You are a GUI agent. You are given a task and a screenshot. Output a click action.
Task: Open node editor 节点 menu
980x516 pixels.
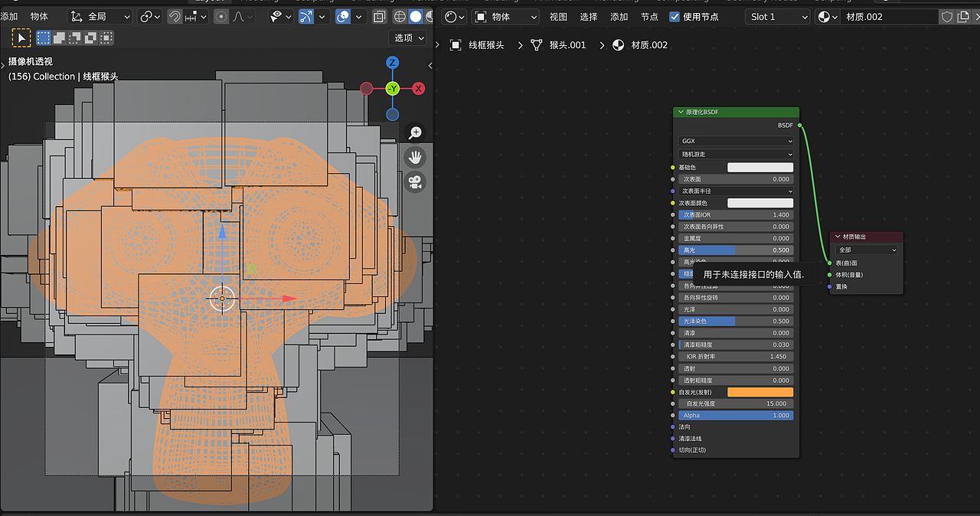(x=649, y=16)
